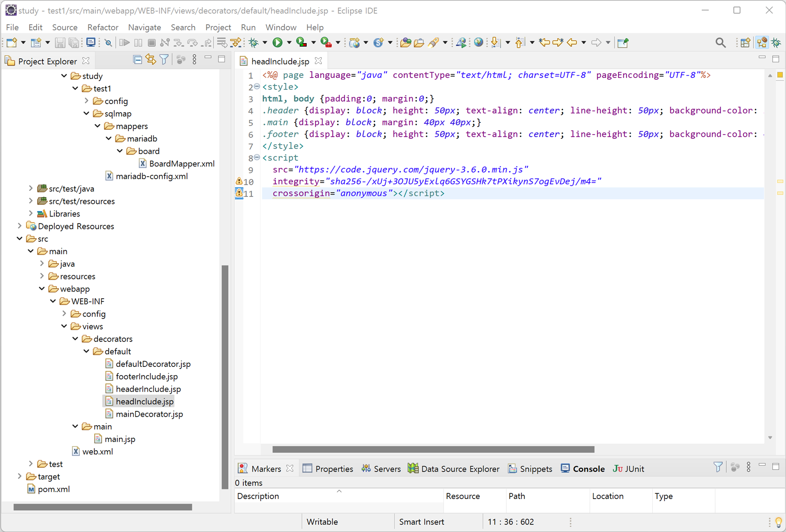Open the Debug button dropdown arrow
This screenshot has width=786, height=532.
(265, 43)
